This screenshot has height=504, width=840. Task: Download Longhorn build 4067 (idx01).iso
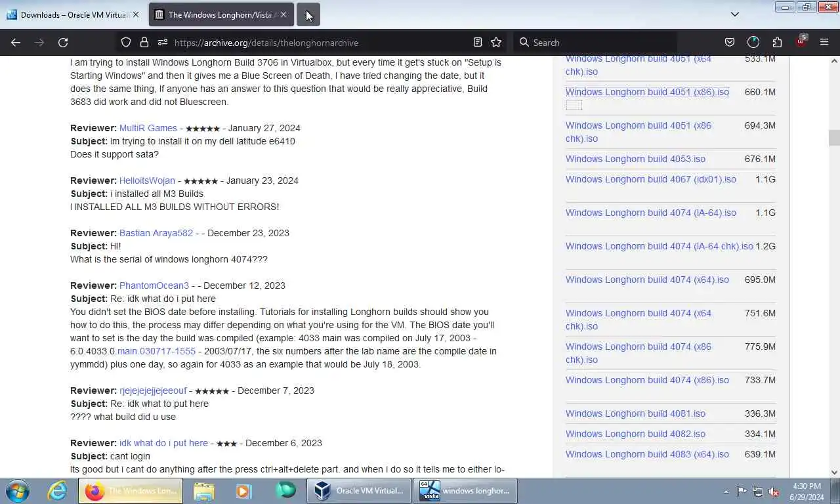(x=651, y=179)
